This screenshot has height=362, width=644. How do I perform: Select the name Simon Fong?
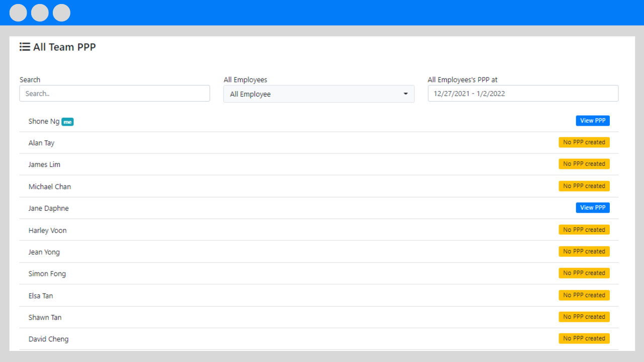(47, 274)
